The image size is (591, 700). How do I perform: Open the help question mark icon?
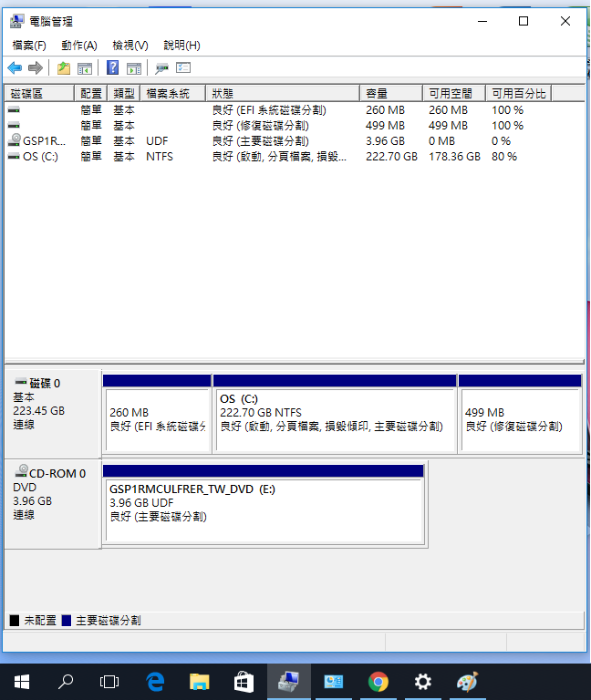tap(112, 67)
